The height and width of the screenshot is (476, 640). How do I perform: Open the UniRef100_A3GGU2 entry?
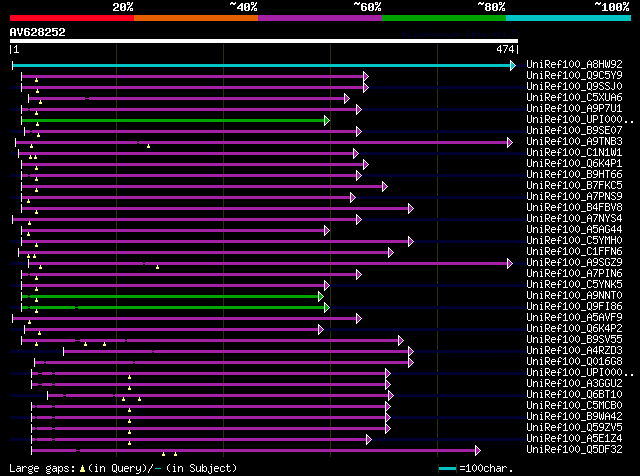[574, 384]
